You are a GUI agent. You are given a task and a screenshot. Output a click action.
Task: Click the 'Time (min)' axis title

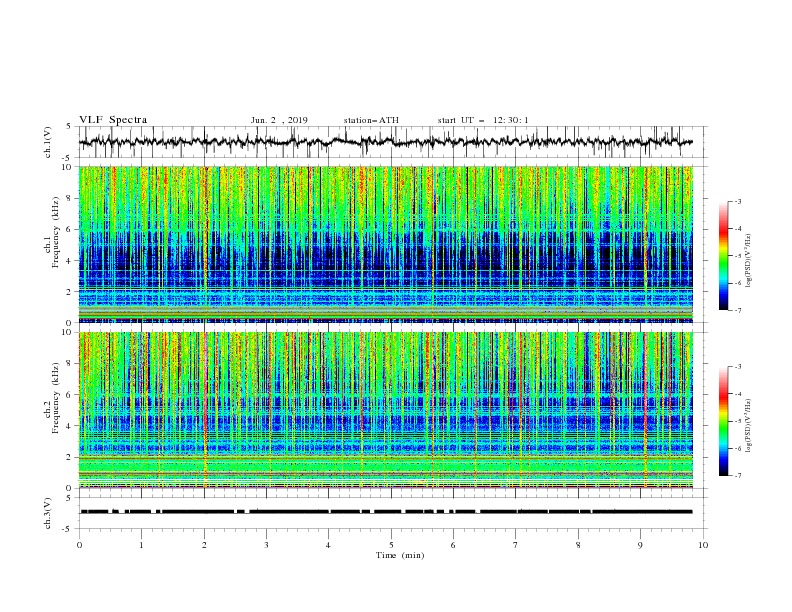[400, 555]
